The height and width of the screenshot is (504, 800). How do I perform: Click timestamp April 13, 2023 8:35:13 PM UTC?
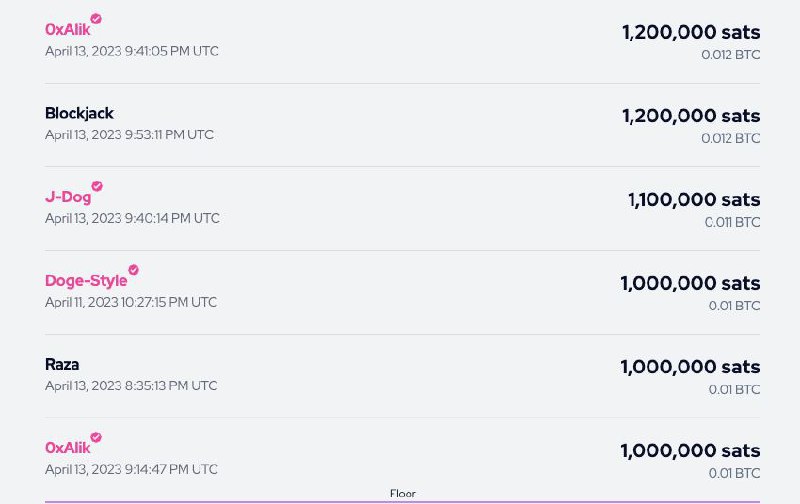coord(131,386)
